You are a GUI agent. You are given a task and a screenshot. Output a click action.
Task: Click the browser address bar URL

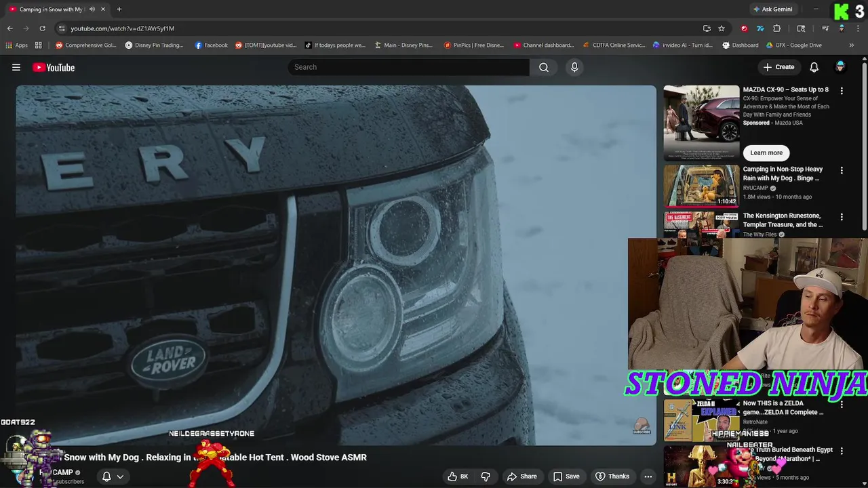point(123,28)
